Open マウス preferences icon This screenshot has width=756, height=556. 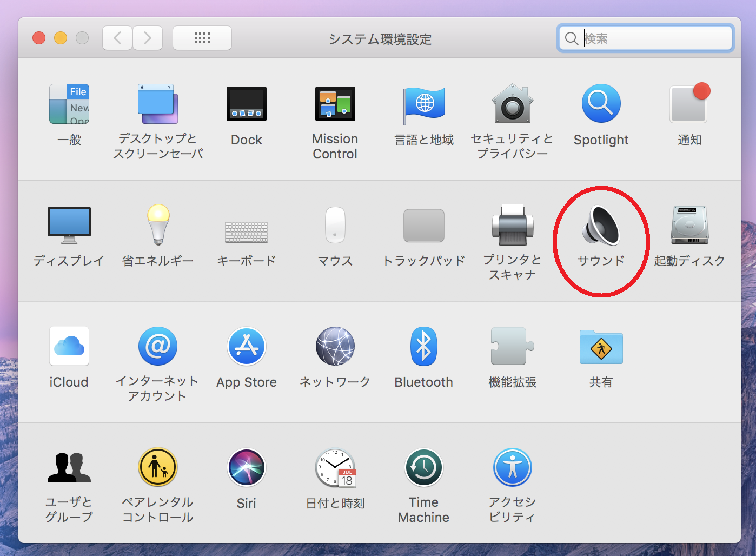tap(335, 225)
